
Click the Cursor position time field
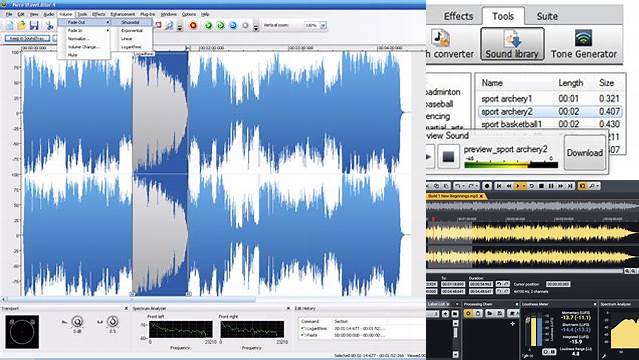click(558, 284)
